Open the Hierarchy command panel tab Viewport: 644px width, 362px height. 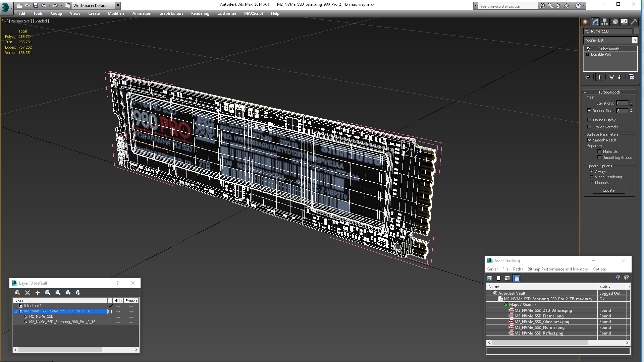pyautogui.click(x=604, y=22)
